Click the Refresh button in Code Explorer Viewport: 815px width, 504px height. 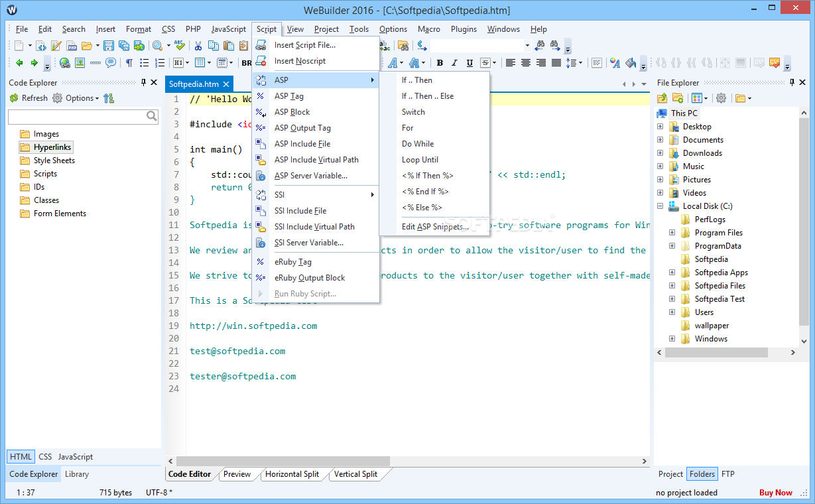coord(28,98)
